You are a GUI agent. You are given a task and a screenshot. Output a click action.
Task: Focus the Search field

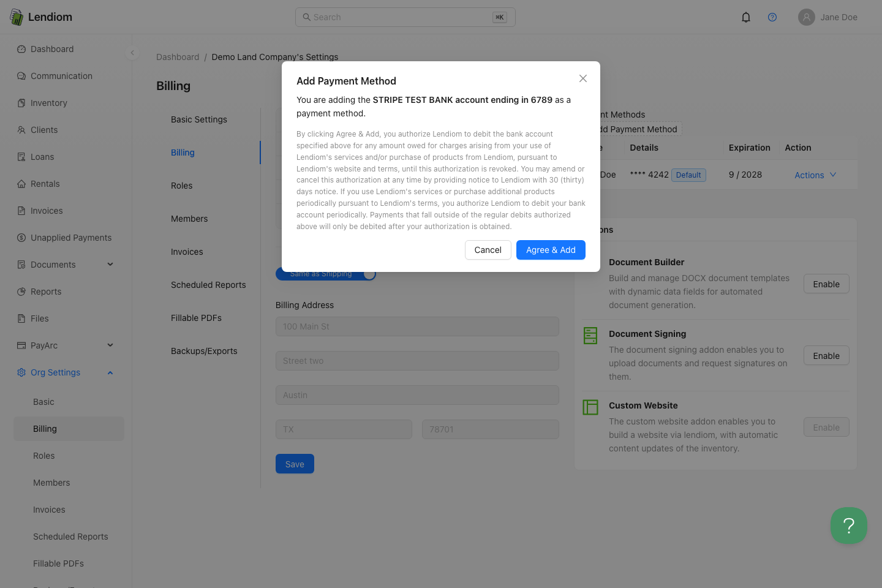point(405,17)
